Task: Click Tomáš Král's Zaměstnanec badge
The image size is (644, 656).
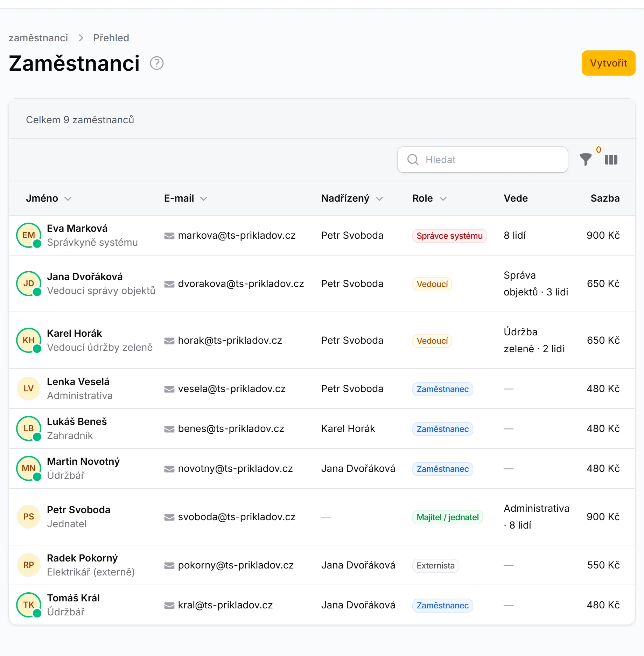Action: pos(443,605)
